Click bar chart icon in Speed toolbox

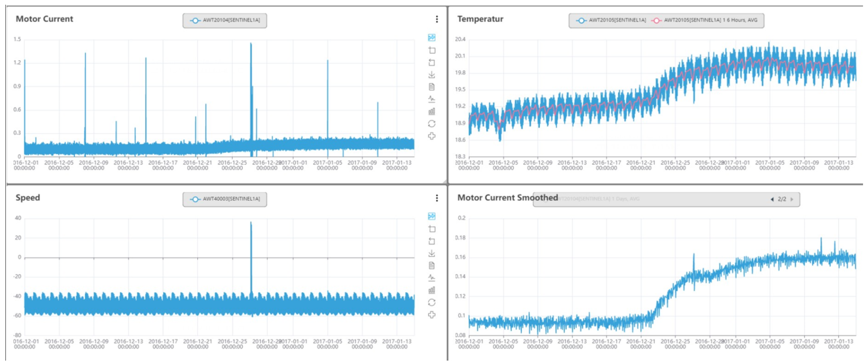[x=432, y=290]
